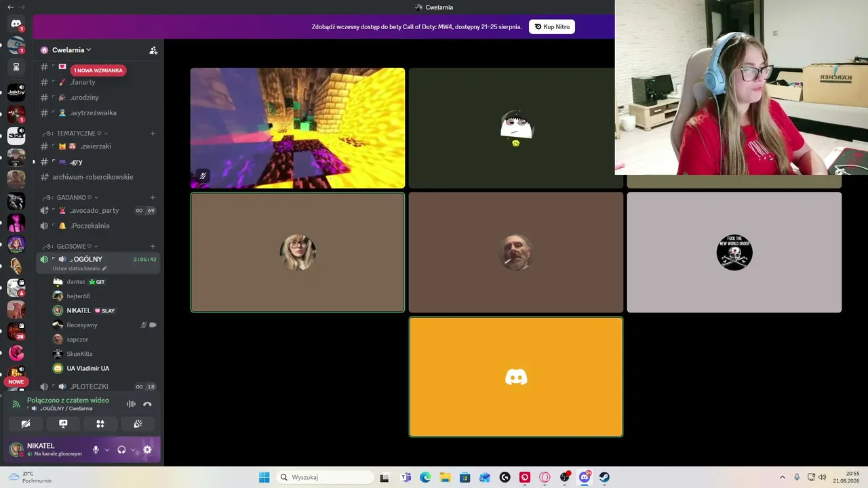The width and height of the screenshot is (868, 488).
Task: Collapse the GADANKO category
Action: pyautogui.click(x=71, y=197)
